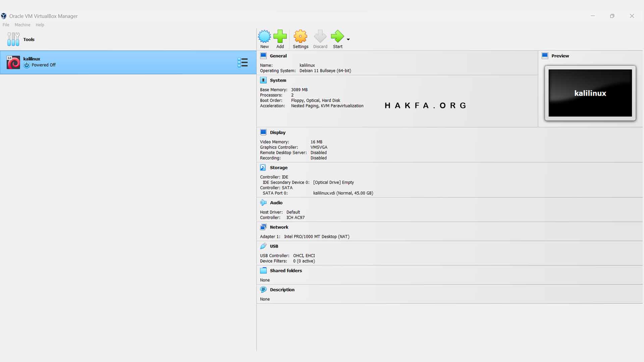This screenshot has width=644, height=362.
Task: Click '[Optical Drive] Empty' storage entry
Action: click(x=333, y=183)
